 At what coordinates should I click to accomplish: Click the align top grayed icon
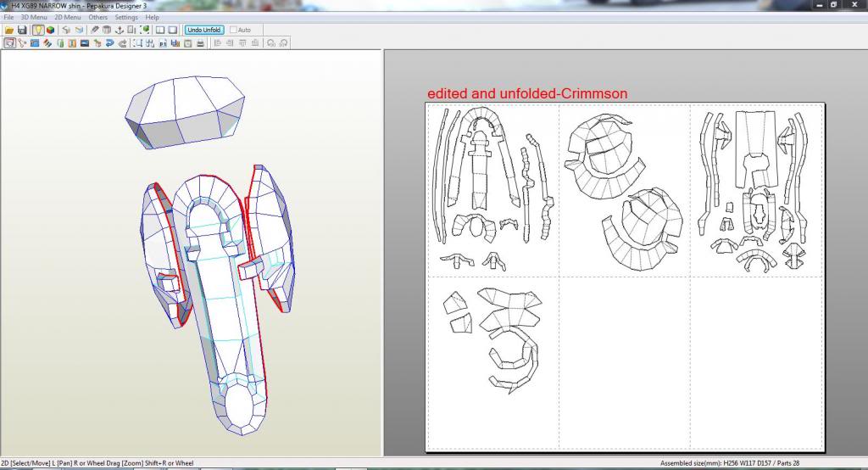[242, 43]
